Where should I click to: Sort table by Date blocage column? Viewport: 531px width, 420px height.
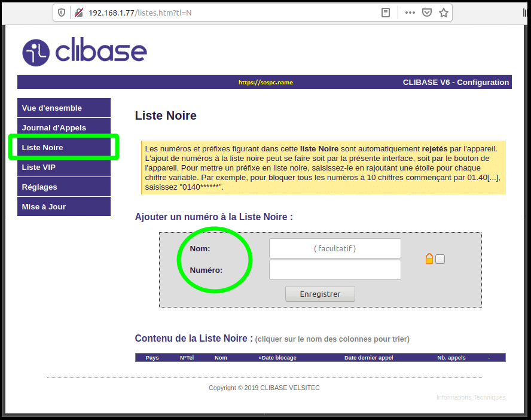click(277, 358)
